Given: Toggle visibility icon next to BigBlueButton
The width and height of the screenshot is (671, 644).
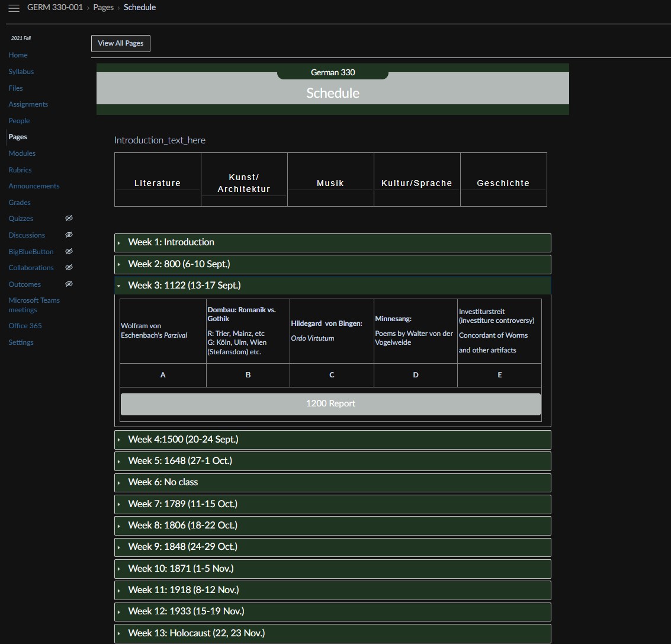Looking at the screenshot, I should (69, 252).
